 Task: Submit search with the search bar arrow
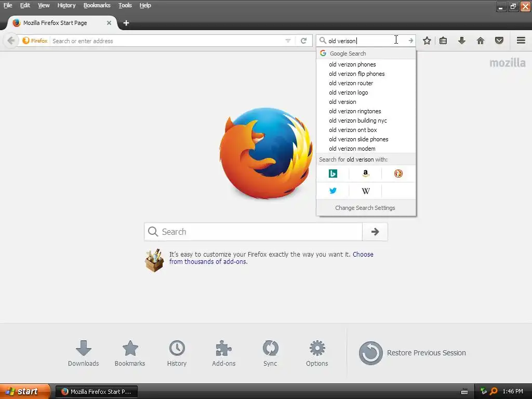click(x=411, y=41)
